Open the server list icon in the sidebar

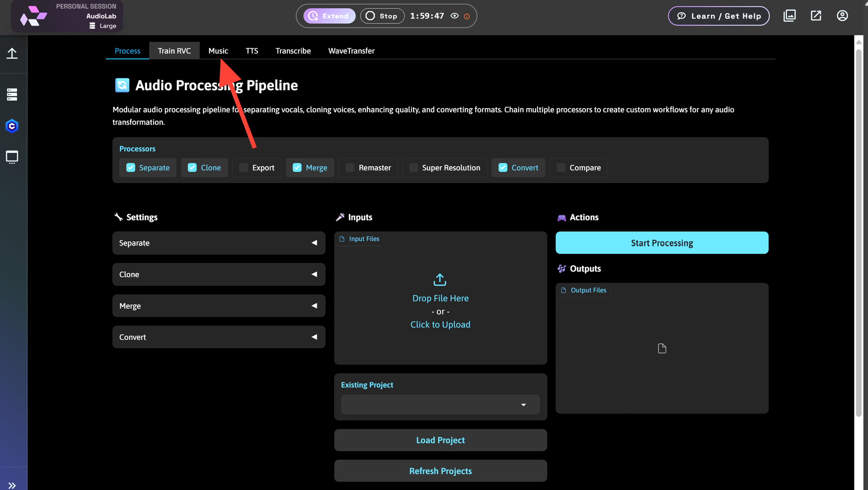[x=12, y=94]
